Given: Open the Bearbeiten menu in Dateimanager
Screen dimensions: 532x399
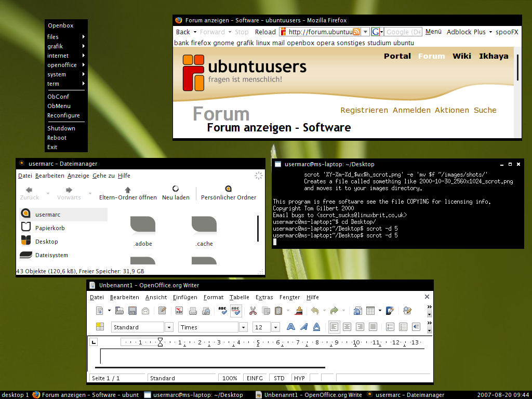Looking at the screenshot, I should tap(49, 176).
